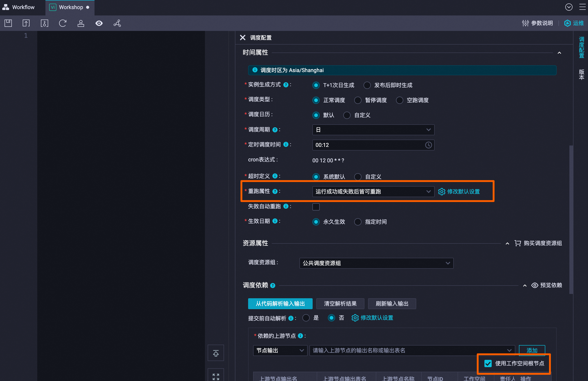Close the 调度配置 panel with X
This screenshot has width=588, height=381.
(243, 38)
